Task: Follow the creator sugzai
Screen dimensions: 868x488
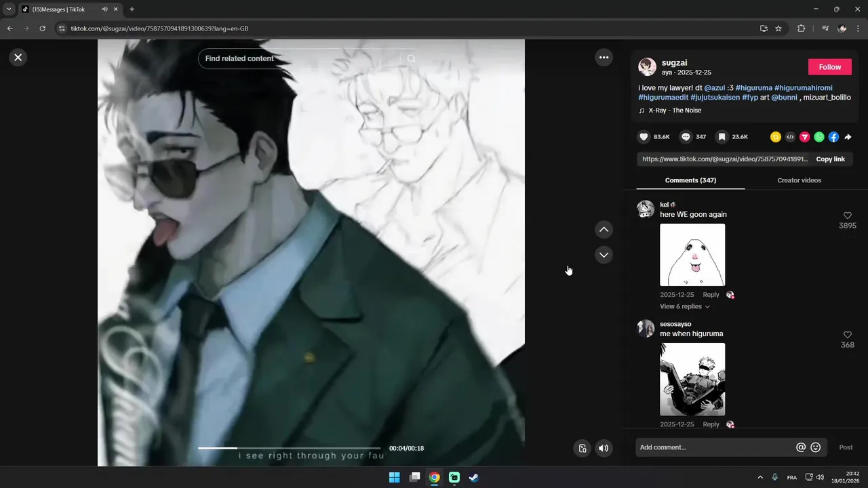Action: pos(829,67)
